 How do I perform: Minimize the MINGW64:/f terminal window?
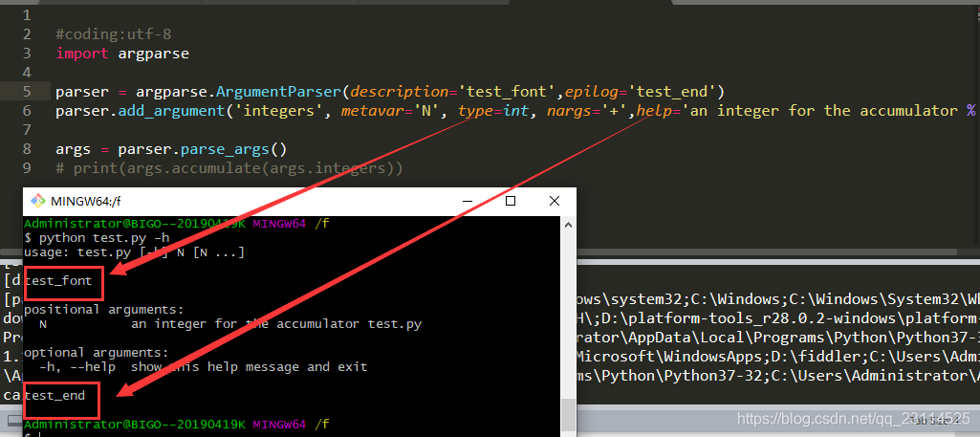(x=468, y=202)
